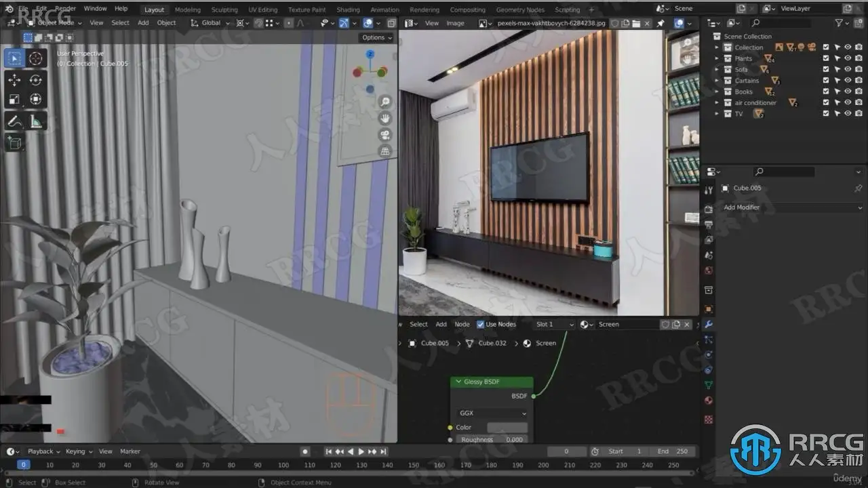Image resolution: width=868 pixels, height=488 pixels.
Task: Toggle the Use Nodes checkbox
Action: [x=481, y=324]
